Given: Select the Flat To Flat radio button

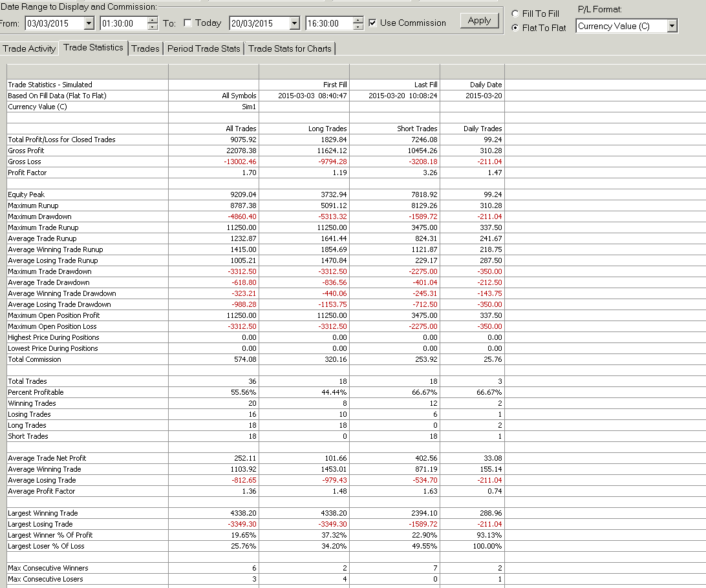Looking at the screenshot, I should click(515, 28).
